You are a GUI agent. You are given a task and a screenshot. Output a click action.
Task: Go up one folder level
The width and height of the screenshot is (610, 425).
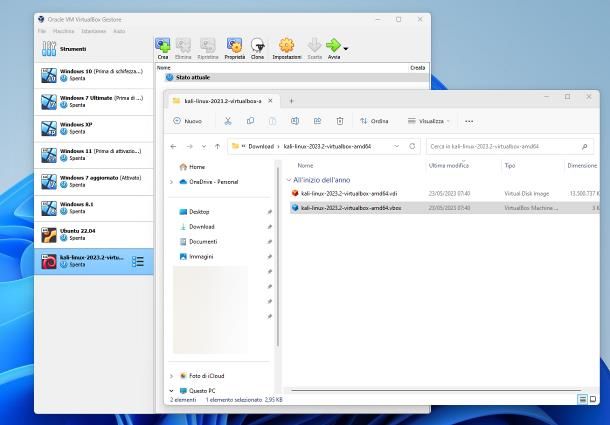217,146
